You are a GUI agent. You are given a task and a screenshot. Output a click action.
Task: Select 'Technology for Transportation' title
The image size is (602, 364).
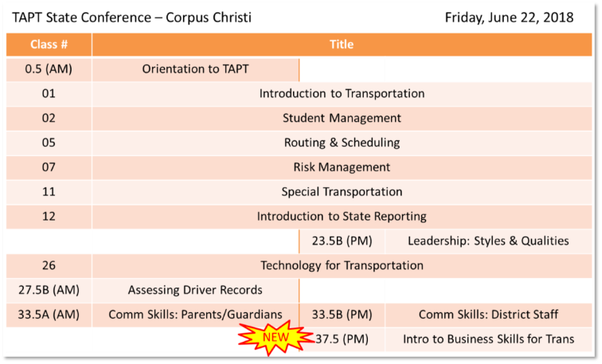[342, 266]
